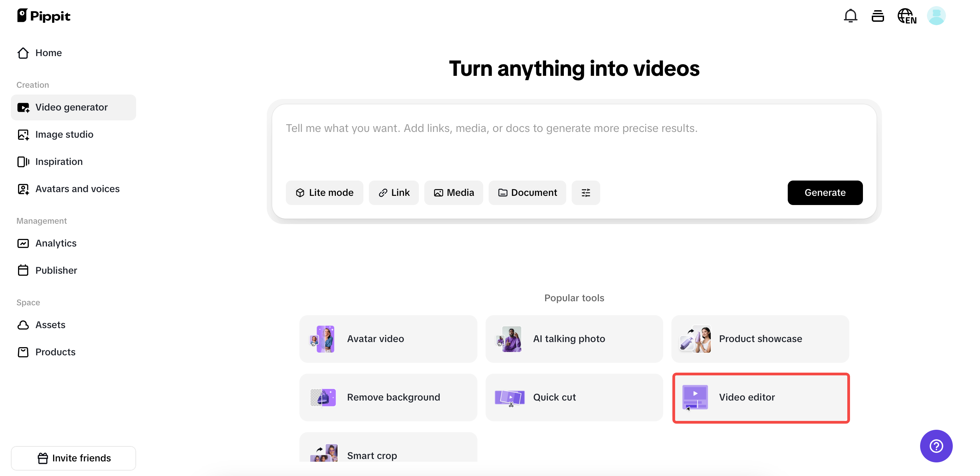
Task: Focus the video prompt text field
Action: tap(574, 144)
